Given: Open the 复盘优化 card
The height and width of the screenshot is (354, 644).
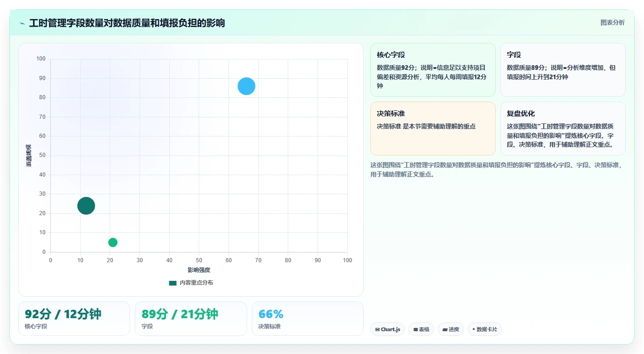Looking at the screenshot, I should pyautogui.click(x=563, y=129).
